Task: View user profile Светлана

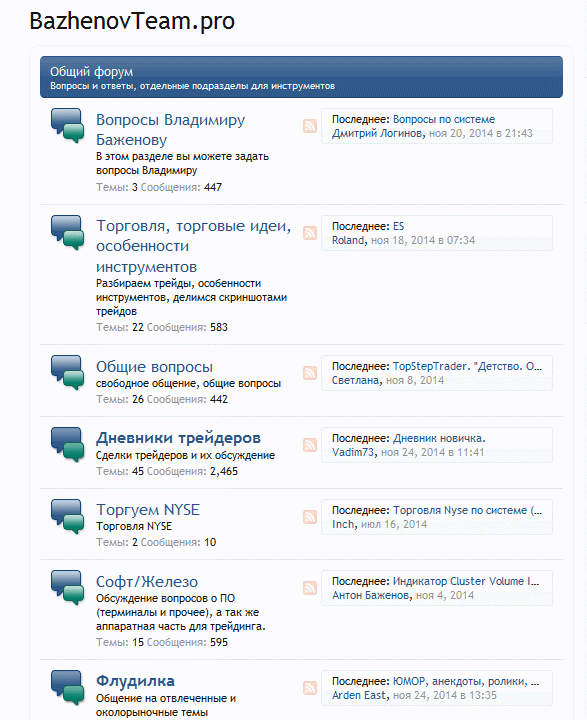Action: pos(356,380)
